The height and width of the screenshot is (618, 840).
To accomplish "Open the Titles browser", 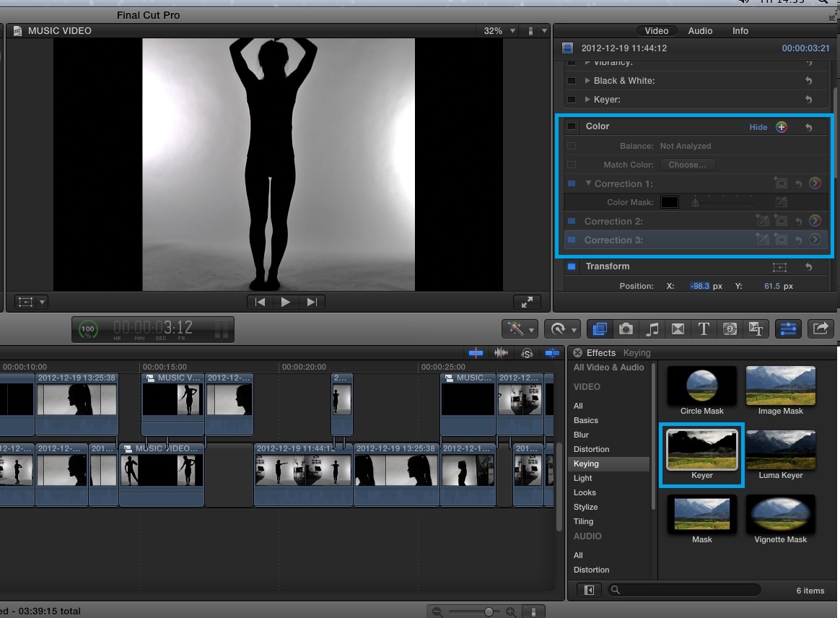I will pos(704,329).
